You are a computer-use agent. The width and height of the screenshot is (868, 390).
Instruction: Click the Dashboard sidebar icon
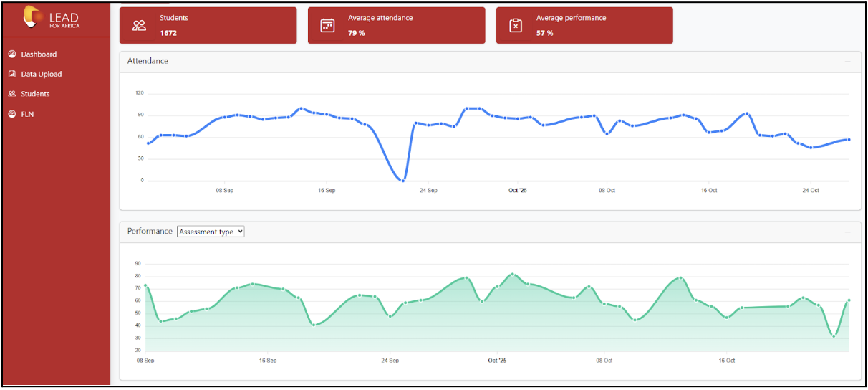(12, 54)
